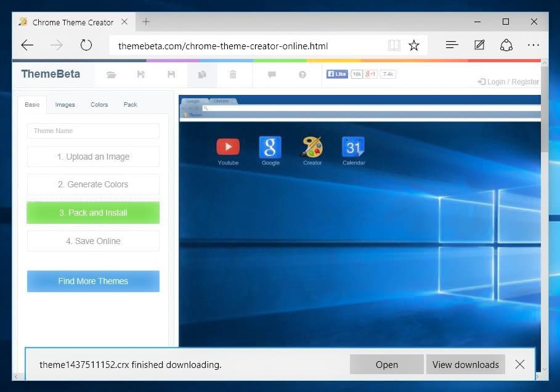Viewport: 560px width, 392px height.
Task: Refresh the page with the reload icon
Action: (86, 46)
